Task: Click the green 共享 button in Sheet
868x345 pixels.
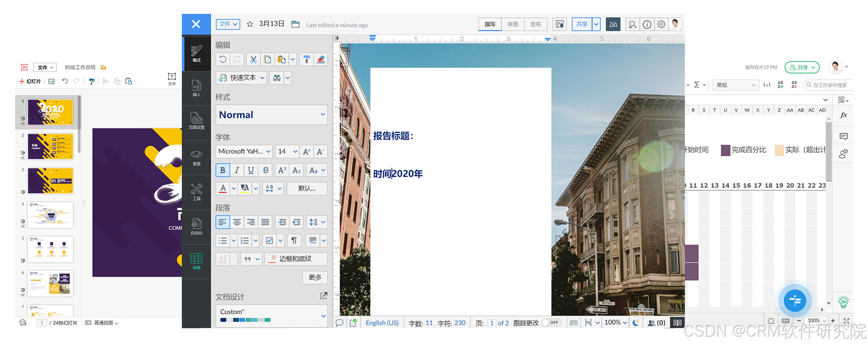Action: click(x=802, y=67)
